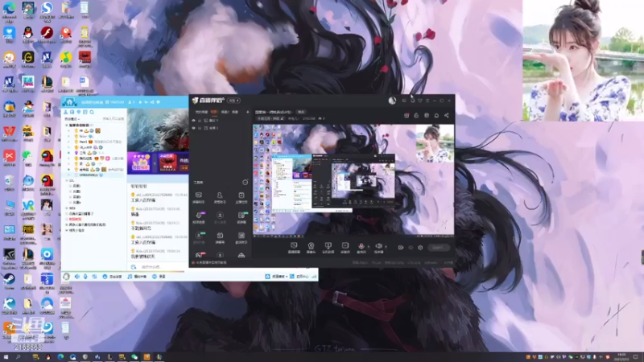
Task: Toggle visibility of the second source layer
Action: [194, 128]
